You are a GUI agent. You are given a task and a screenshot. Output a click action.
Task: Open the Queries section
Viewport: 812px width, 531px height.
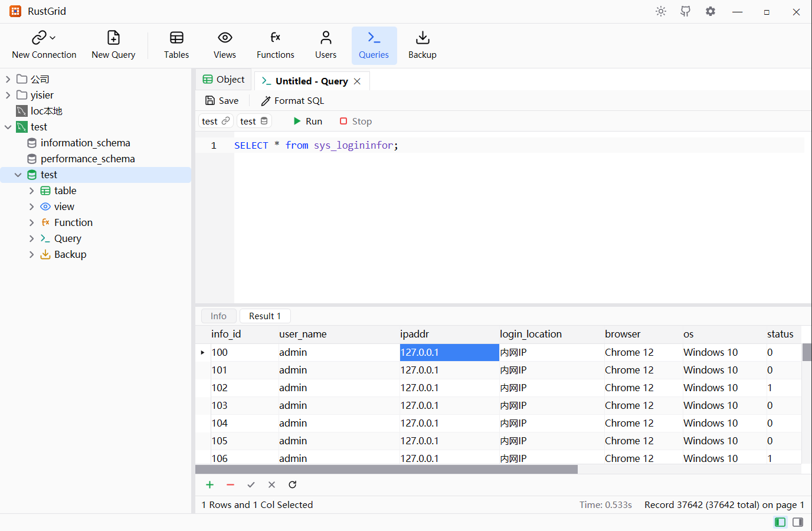pos(374,45)
